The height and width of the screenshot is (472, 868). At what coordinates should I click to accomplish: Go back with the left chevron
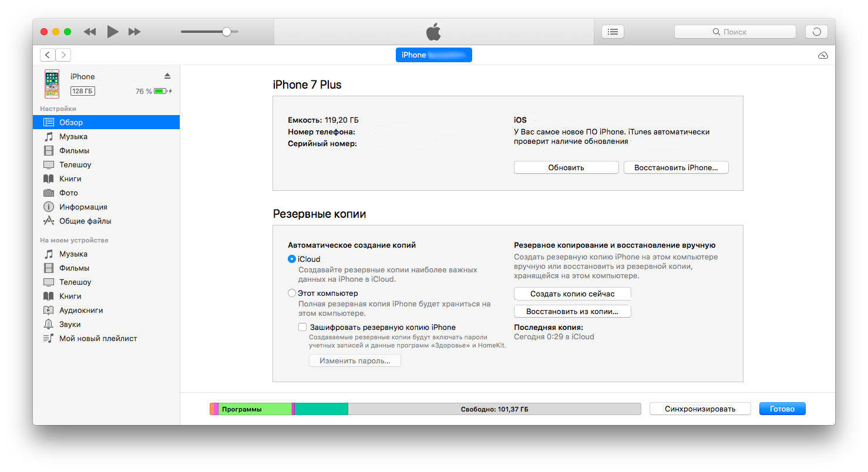tap(48, 55)
